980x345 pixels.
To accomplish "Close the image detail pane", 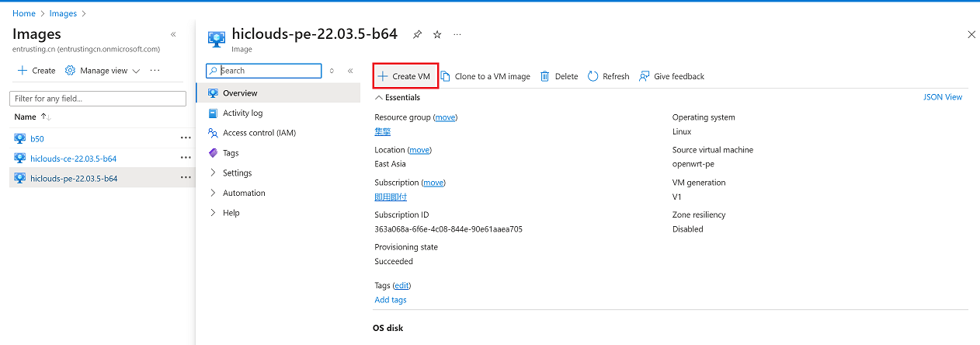I will pos(971,34).
